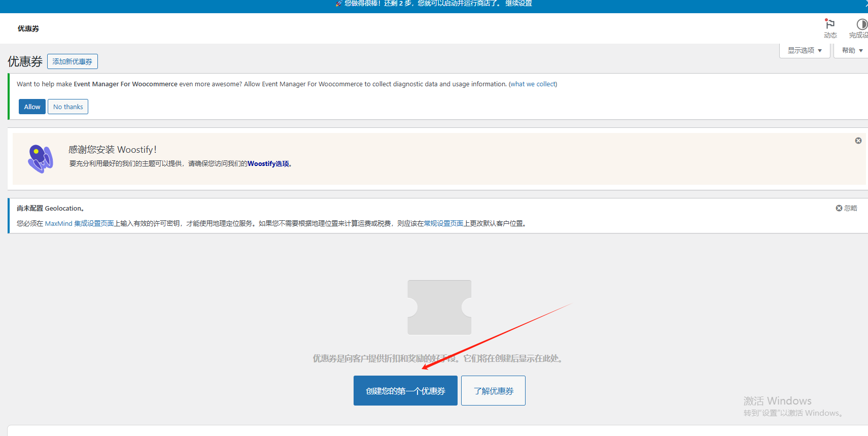Open the 完成设置 half-circle icon
Viewport: 868px width, 436px height.
[859, 28]
